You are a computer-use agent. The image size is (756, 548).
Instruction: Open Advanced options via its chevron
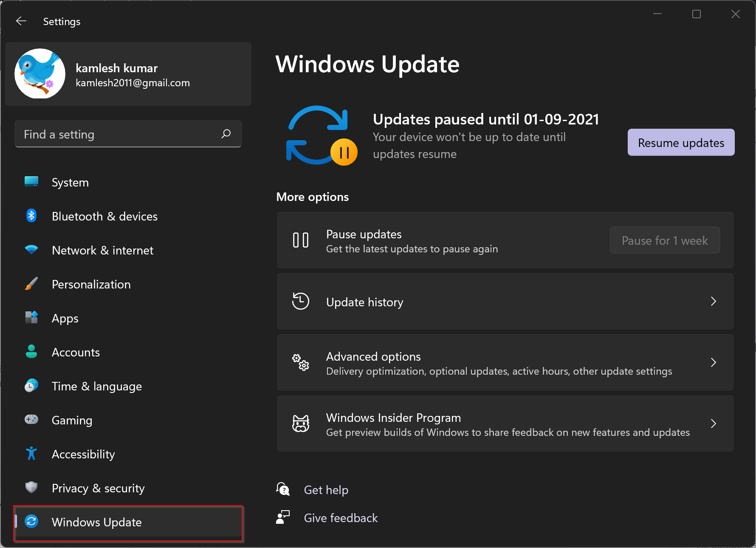[x=714, y=362]
